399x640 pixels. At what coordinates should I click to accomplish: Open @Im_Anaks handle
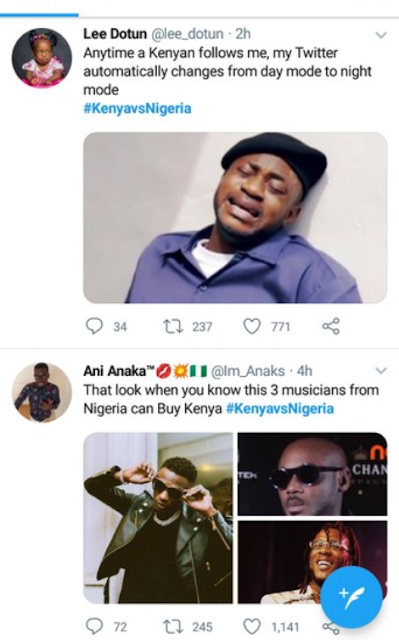coord(248,371)
